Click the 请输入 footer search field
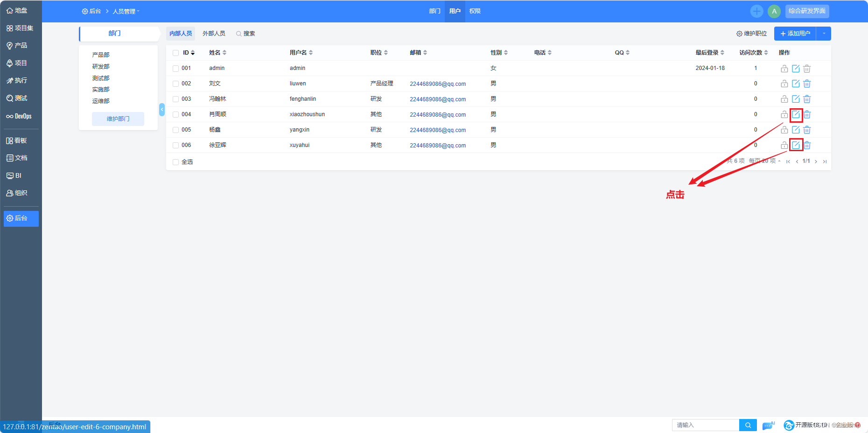Screen dimensions: 868x433 click(706, 425)
